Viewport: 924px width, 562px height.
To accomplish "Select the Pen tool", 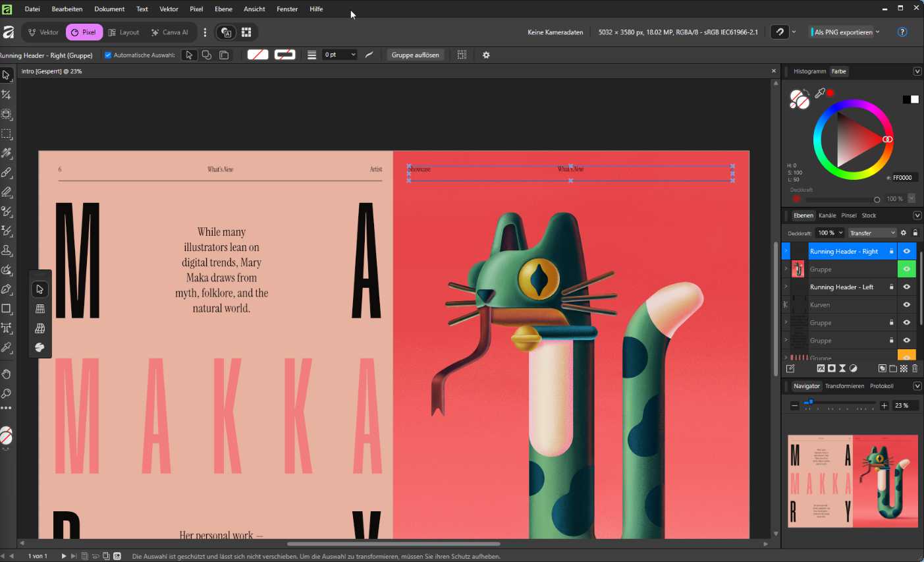I will (x=7, y=289).
